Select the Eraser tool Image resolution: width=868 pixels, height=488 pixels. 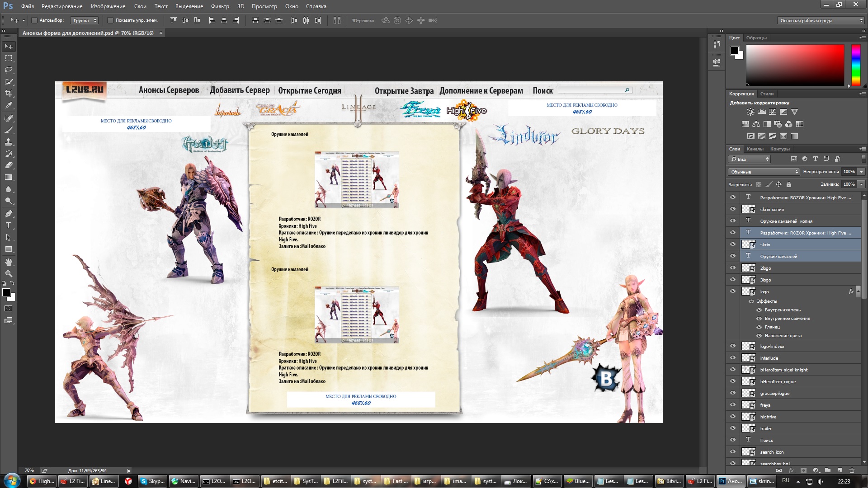tap(9, 165)
